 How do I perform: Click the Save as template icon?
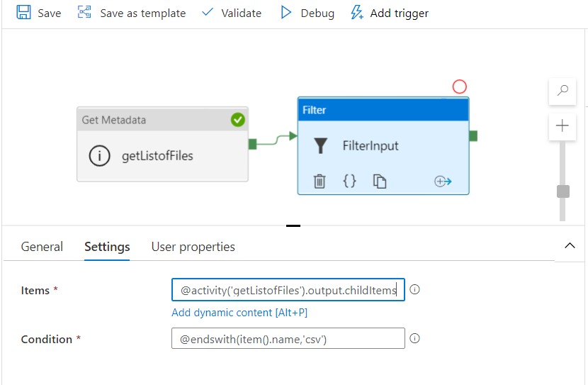[85, 13]
